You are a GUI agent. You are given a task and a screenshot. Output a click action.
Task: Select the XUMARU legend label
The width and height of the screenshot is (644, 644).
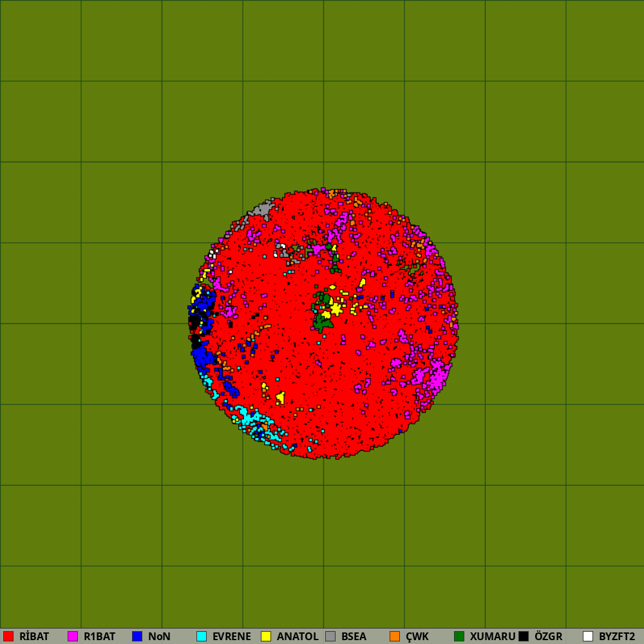(493, 636)
